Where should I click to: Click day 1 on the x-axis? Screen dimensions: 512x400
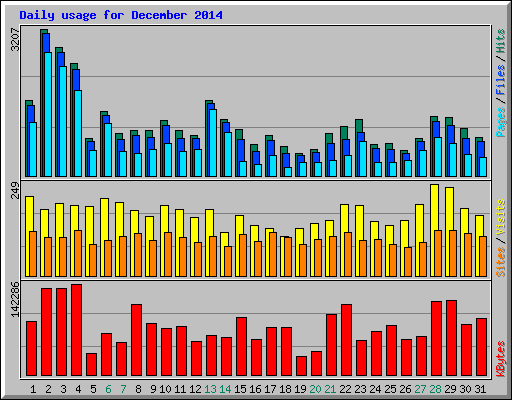coord(33,389)
